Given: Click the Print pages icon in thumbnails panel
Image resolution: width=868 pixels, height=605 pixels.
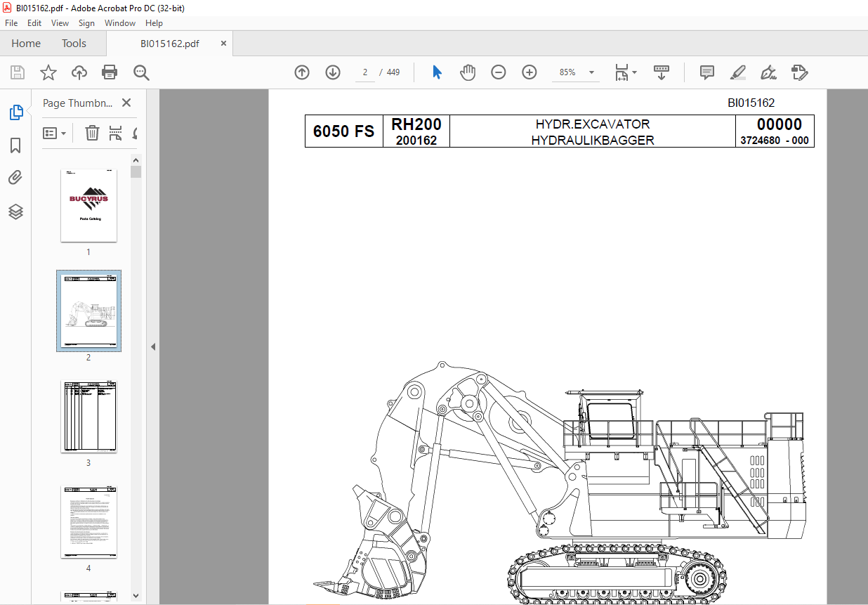Looking at the screenshot, I should pyautogui.click(x=116, y=133).
